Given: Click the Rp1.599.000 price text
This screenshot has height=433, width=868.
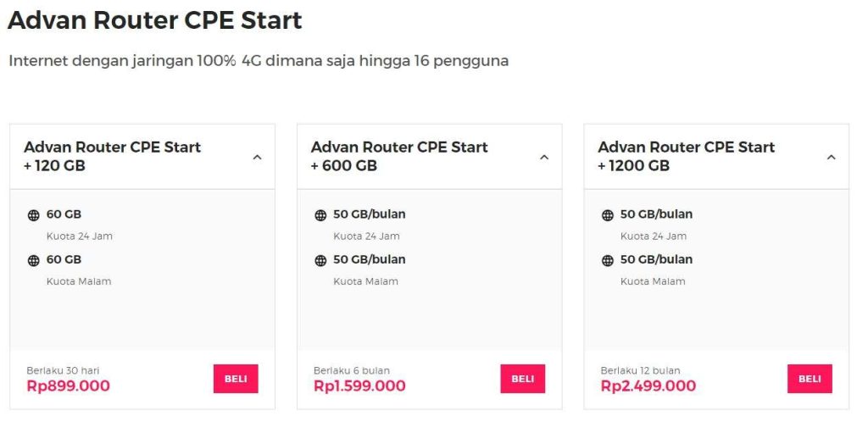Looking at the screenshot, I should click(359, 386).
